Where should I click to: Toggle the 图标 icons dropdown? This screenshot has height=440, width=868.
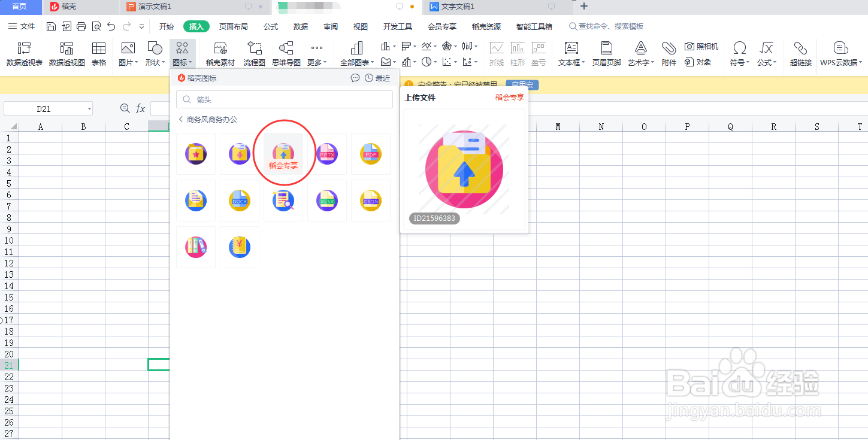pos(182,54)
